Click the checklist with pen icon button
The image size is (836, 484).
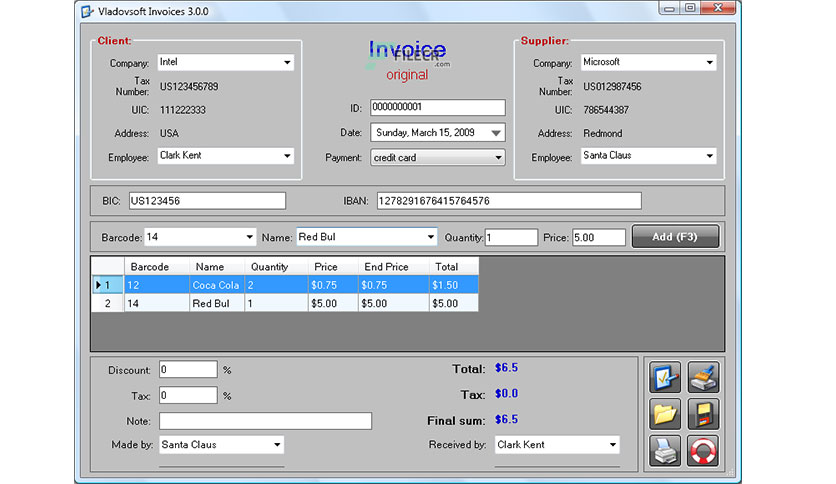[x=664, y=377]
